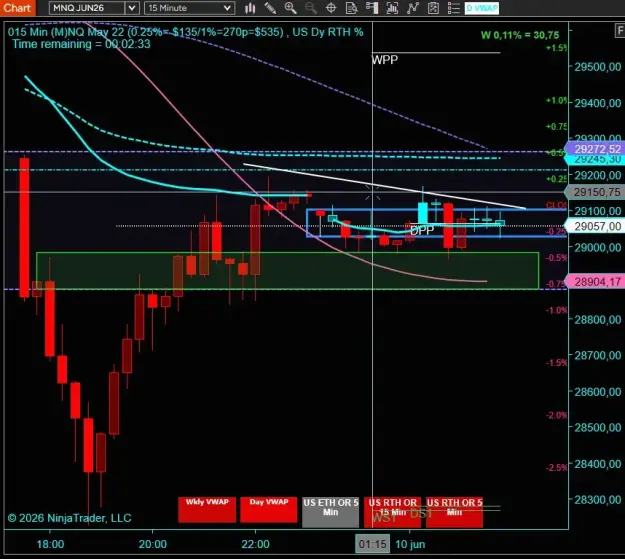Open the data box icon
625x559 pixels.
[351, 8]
